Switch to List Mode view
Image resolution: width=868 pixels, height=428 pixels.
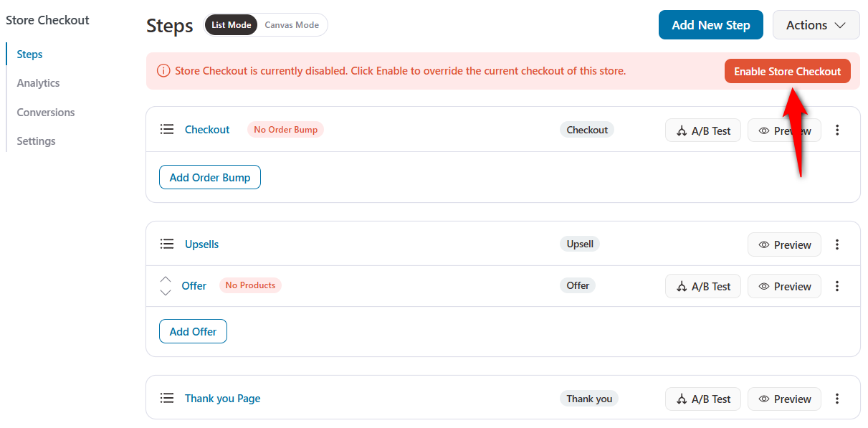(231, 25)
